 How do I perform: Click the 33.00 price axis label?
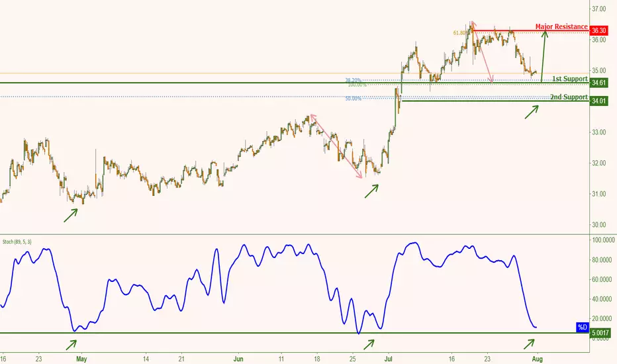(599, 132)
